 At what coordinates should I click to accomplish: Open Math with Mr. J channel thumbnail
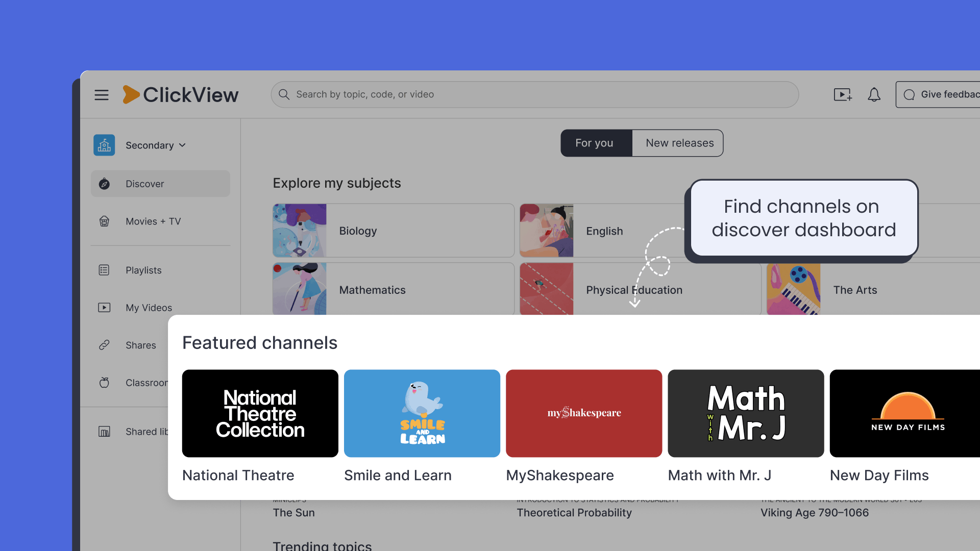746,413
